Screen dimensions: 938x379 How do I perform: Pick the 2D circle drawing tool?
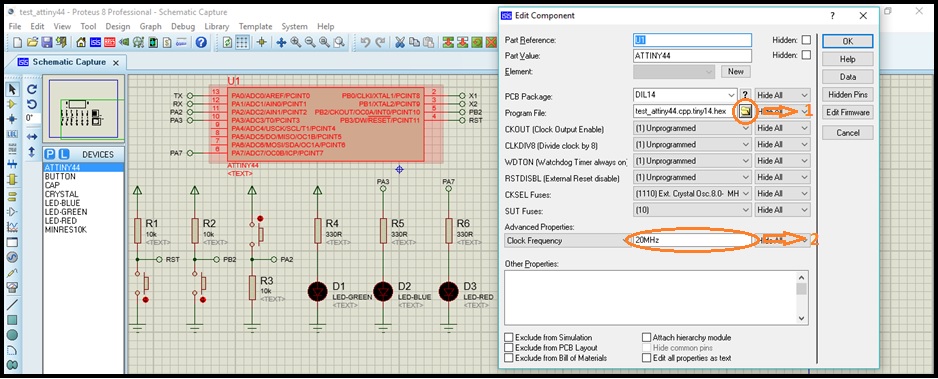coord(12,335)
